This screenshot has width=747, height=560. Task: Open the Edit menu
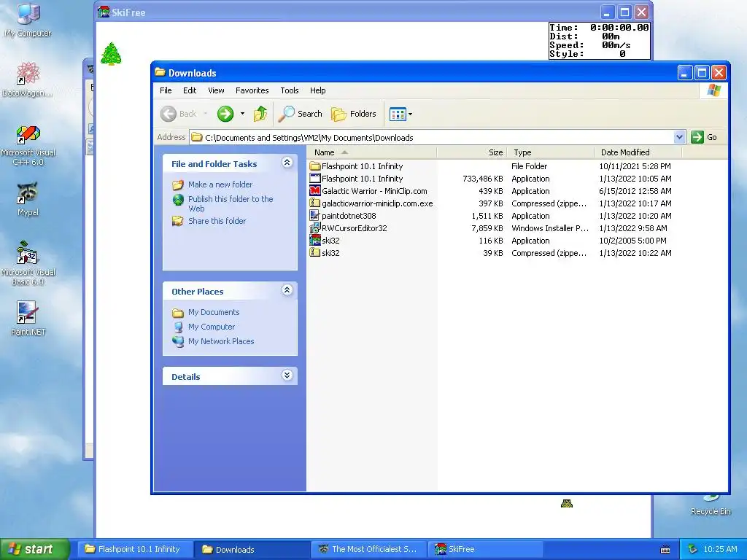[x=190, y=90]
